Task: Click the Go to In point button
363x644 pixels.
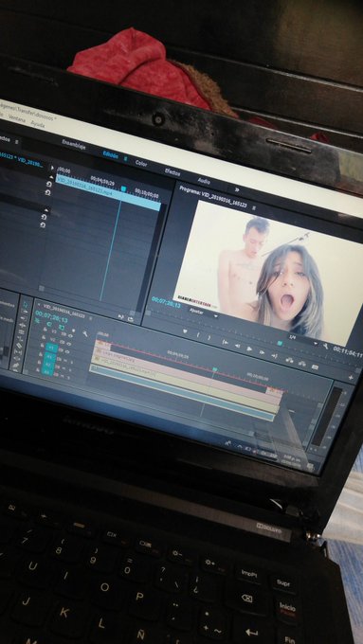Action: [225, 342]
